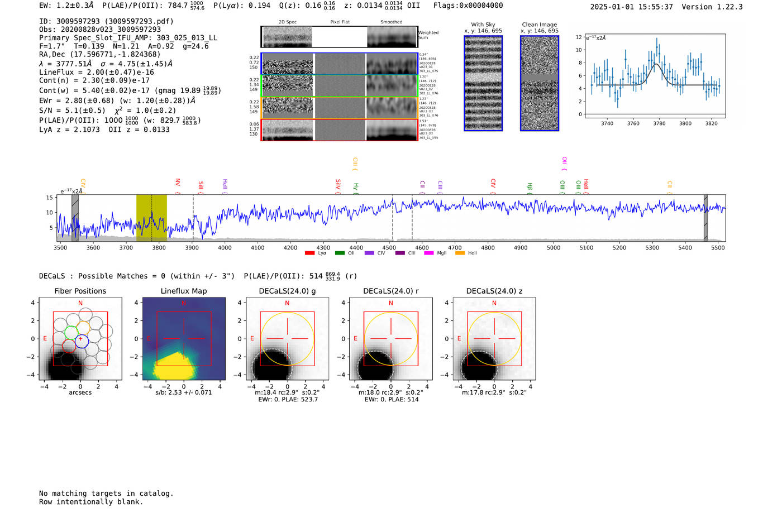Open the Lineflux Map panel
Screen dimensions: 782x532
coord(184,339)
